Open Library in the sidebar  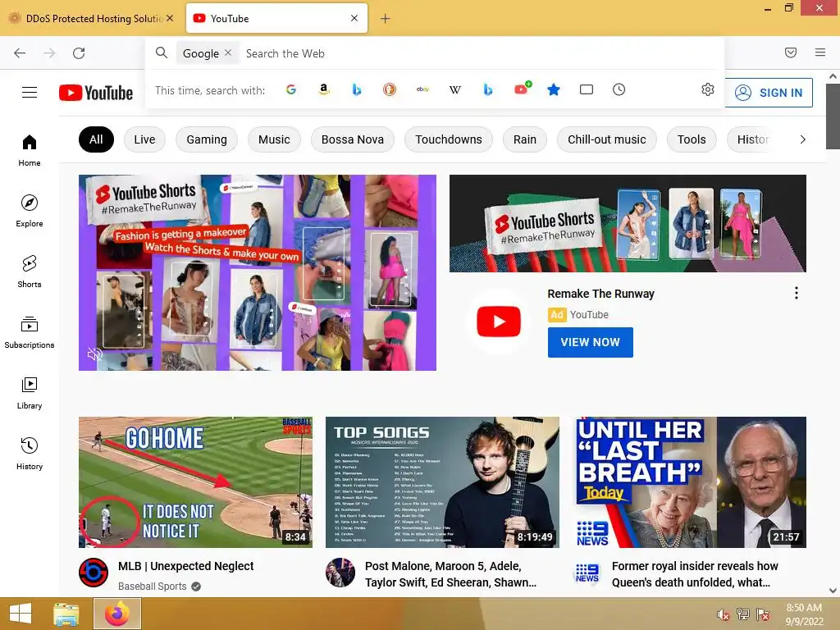tap(30, 393)
